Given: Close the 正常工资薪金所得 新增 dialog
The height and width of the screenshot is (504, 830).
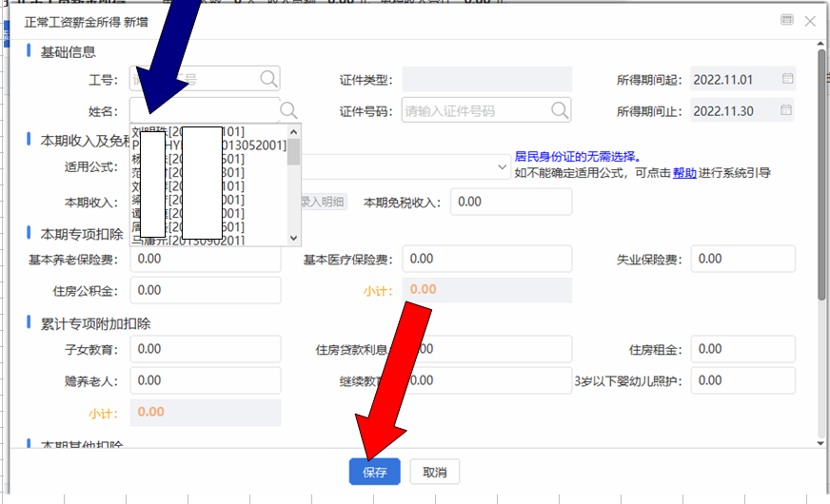Looking at the screenshot, I should (x=810, y=20).
